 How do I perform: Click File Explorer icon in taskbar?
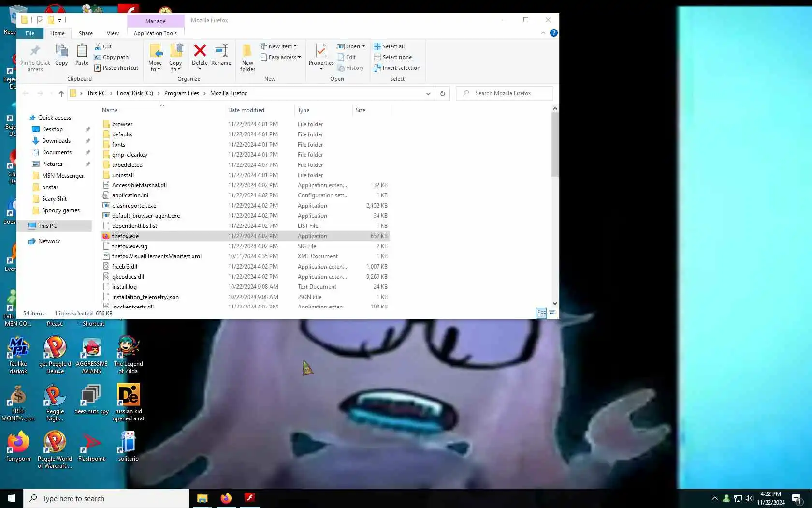pyautogui.click(x=202, y=498)
